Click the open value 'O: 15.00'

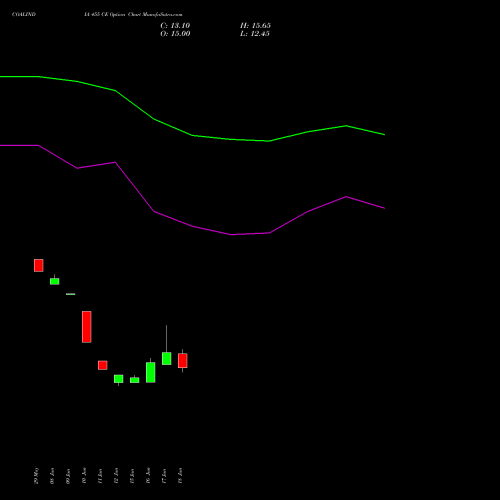click(175, 34)
